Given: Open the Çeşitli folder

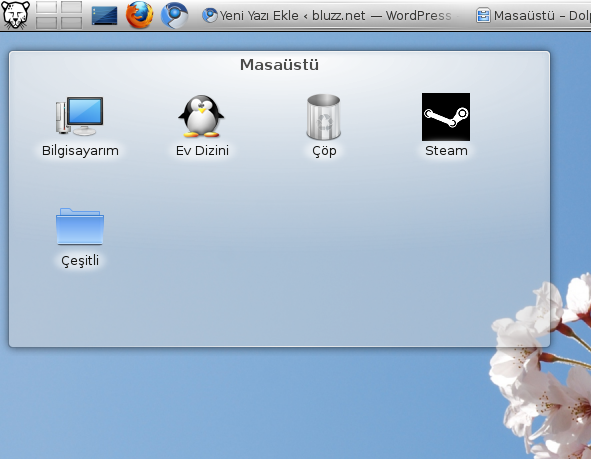Looking at the screenshot, I should point(80,226).
